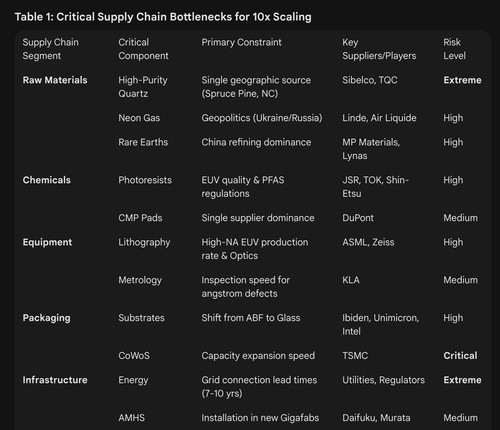The height and width of the screenshot is (430, 500).
Task: Click the 'Photoresists' component cell
Action: [x=145, y=180]
